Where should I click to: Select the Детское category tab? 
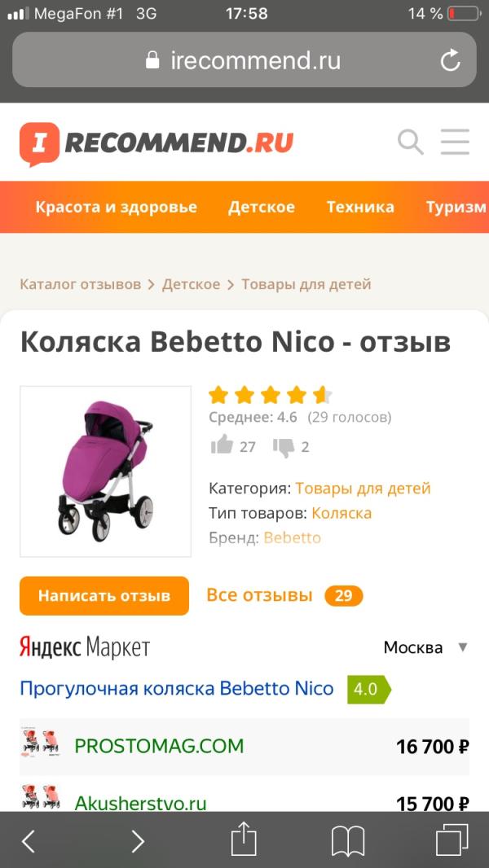[x=262, y=207]
